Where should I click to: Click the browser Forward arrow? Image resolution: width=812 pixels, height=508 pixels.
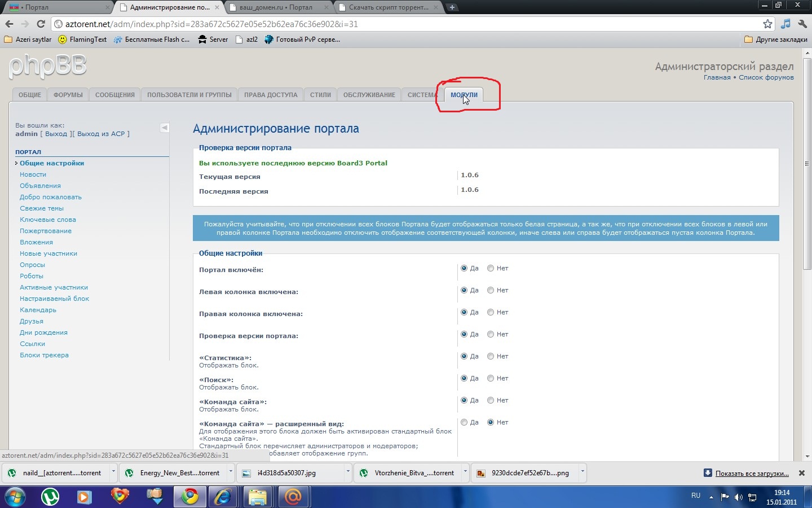[x=25, y=24]
